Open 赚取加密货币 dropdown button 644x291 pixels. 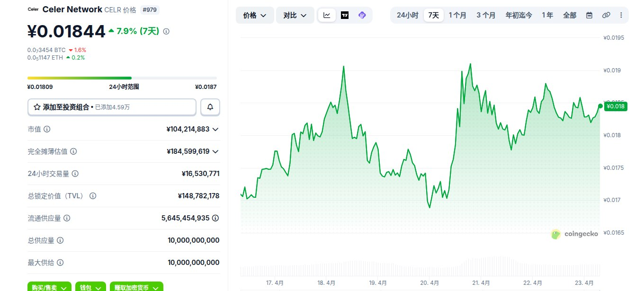point(136,287)
